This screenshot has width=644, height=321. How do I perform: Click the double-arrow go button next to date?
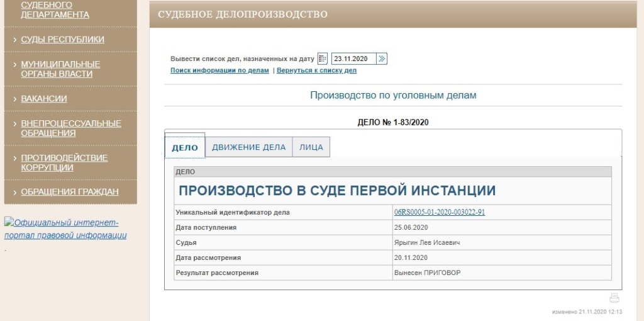pyautogui.click(x=382, y=59)
